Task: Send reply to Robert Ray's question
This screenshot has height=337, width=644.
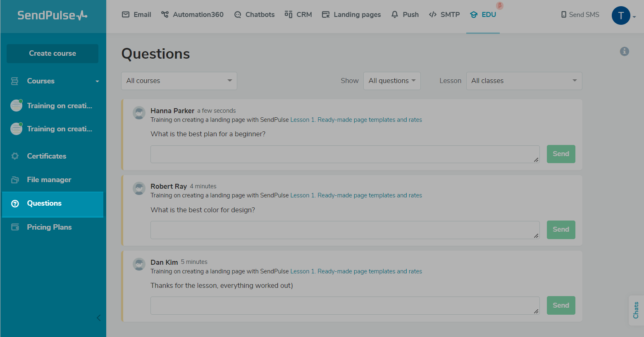Action: pyautogui.click(x=561, y=230)
